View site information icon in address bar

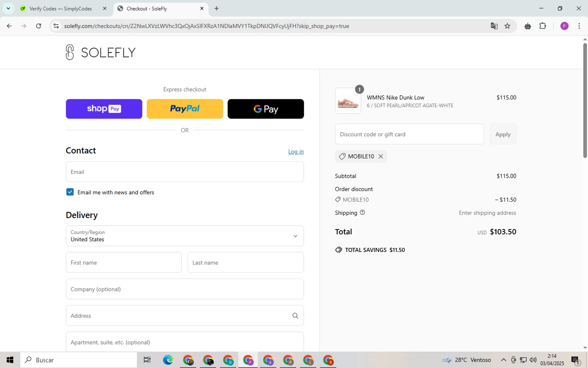click(x=56, y=26)
